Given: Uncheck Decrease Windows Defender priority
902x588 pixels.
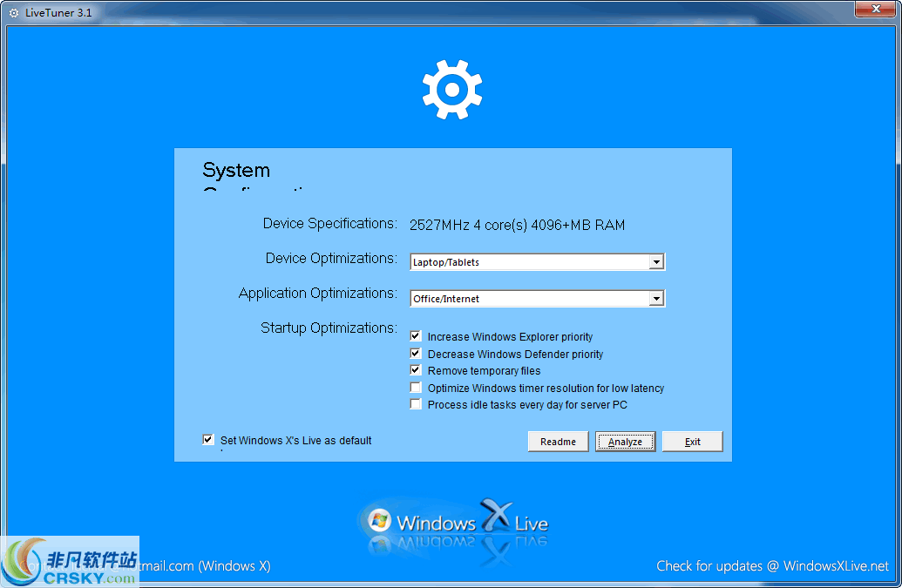Looking at the screenshot, I should point(416,354).
